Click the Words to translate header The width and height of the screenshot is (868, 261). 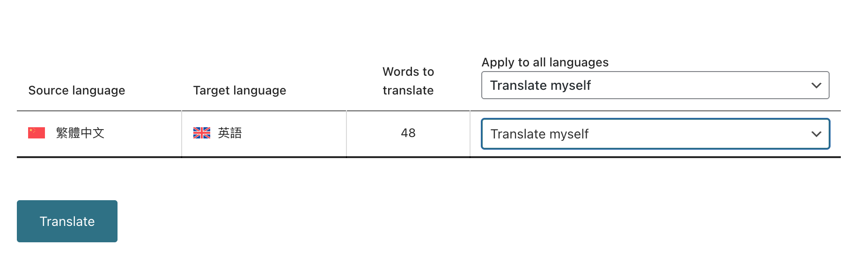coord(408,81)
